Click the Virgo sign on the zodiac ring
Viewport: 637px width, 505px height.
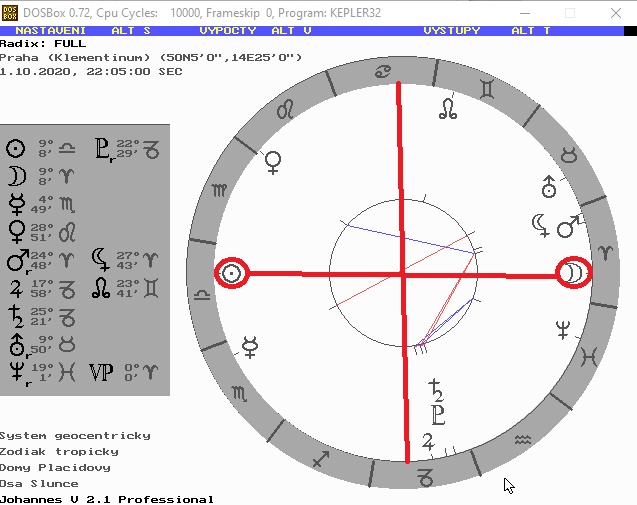point(219,190)
